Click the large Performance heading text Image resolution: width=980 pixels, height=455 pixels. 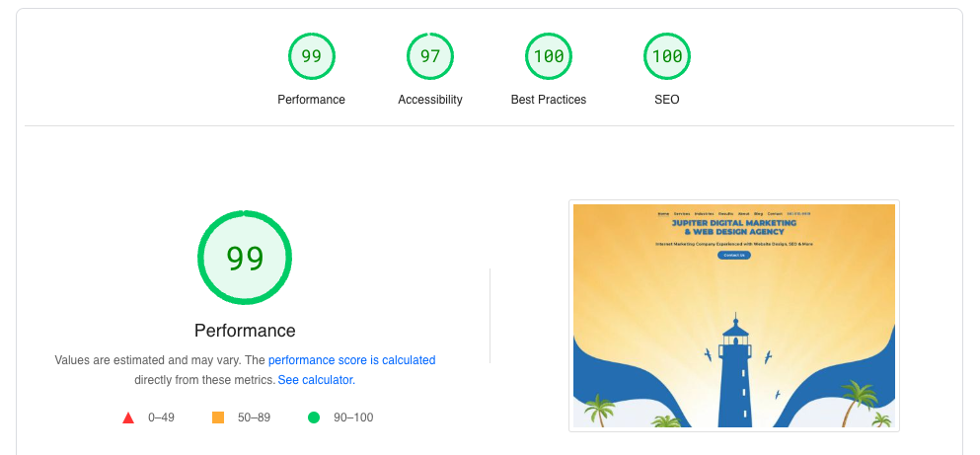point(245,330)
